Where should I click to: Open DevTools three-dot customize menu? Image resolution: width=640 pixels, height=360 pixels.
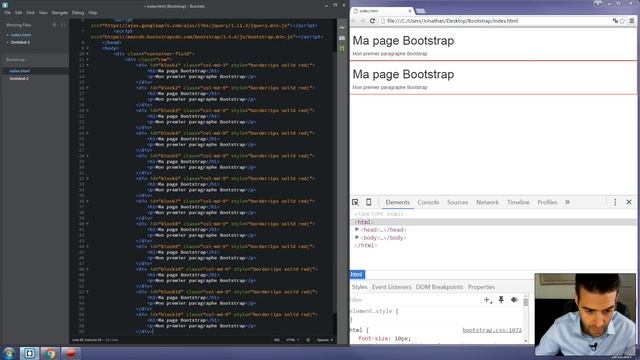615,202
